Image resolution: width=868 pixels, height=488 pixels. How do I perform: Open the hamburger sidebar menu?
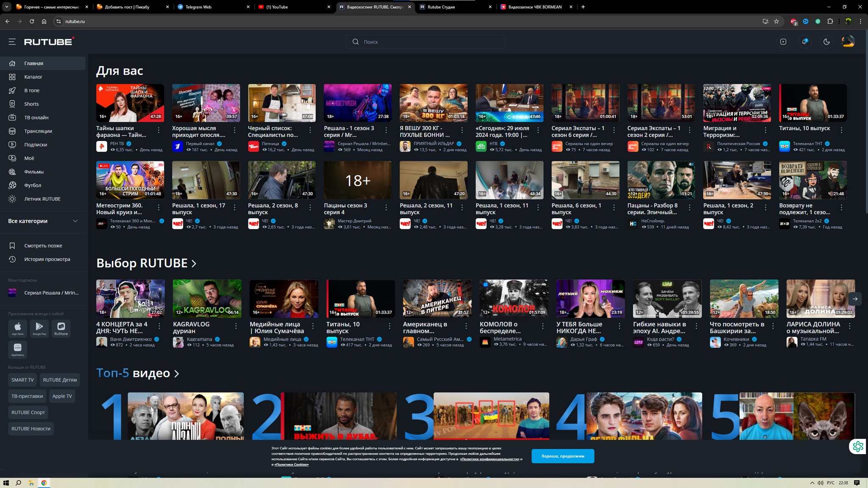12,42
